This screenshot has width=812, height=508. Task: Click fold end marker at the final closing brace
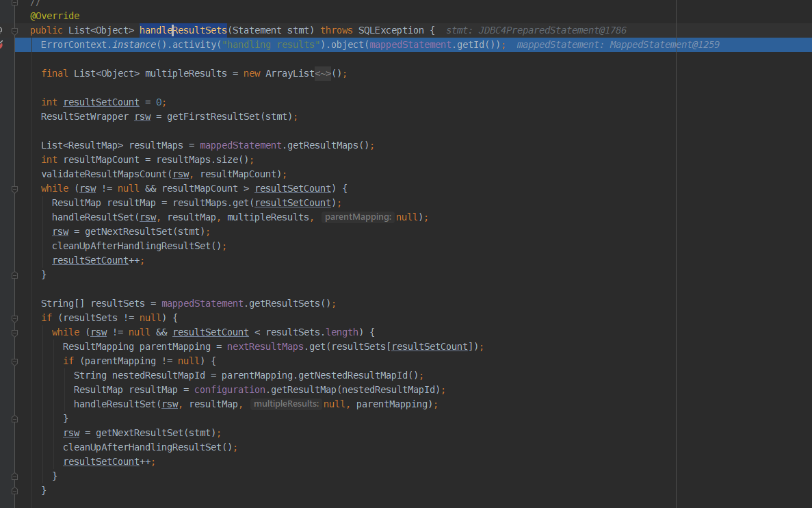click(14, 490)
